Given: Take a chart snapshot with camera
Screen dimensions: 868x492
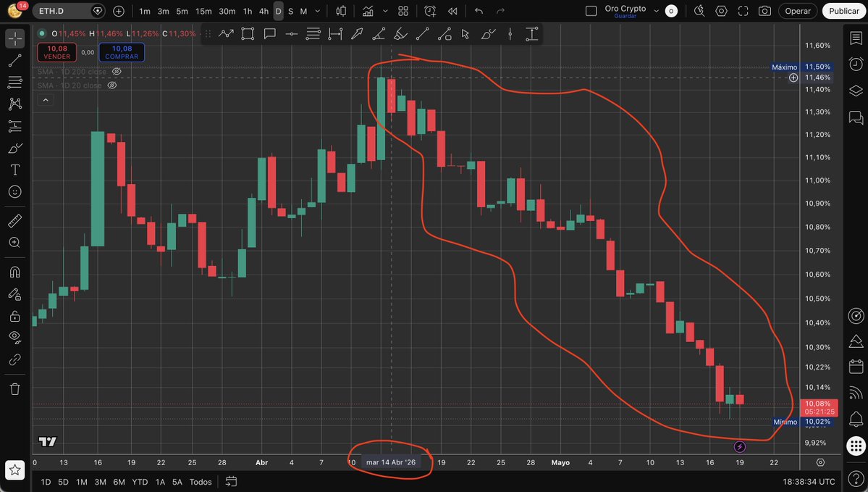Looking at the screenshot, I should 764,11.
